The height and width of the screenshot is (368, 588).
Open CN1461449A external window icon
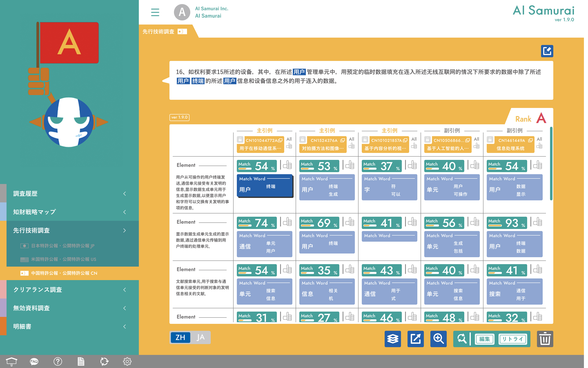[530, 140]
